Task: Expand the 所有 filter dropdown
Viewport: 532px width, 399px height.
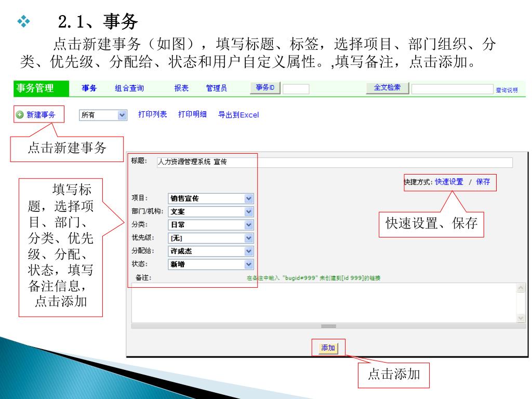Action: [103, 115]
